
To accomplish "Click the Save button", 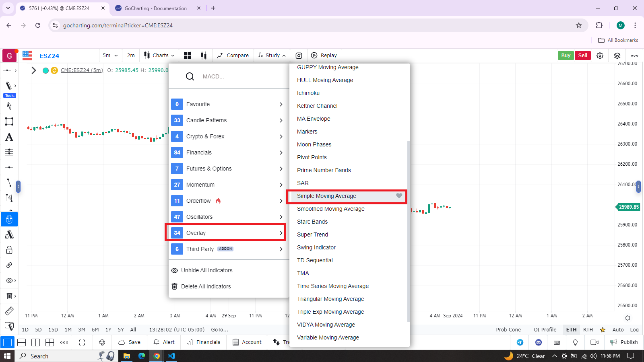I will [x=130, y=342].
